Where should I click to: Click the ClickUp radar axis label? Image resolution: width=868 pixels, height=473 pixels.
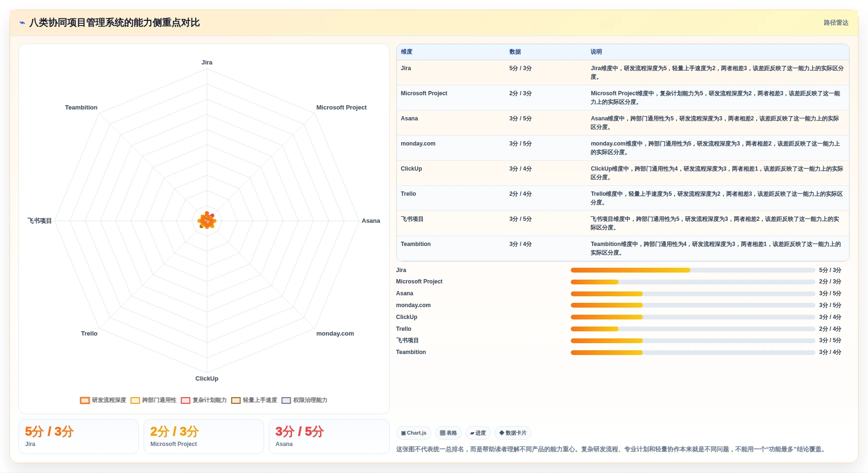pos(207,379)
